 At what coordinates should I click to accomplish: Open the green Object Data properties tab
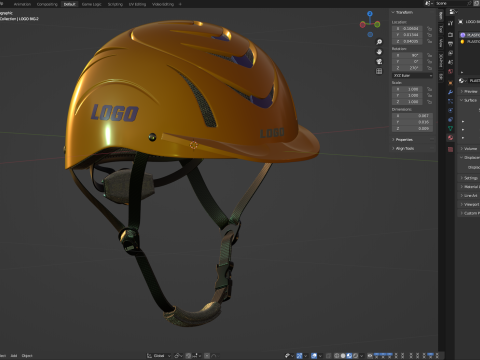[451, 128]
